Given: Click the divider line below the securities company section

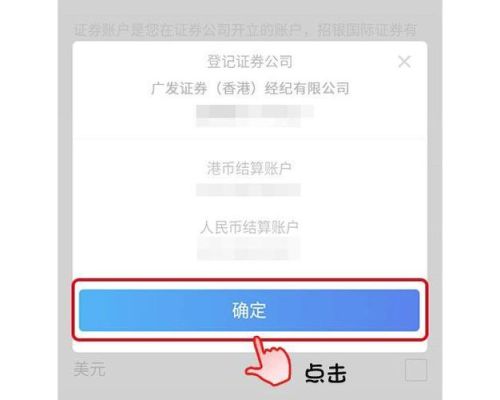Looking at the screenshot, I should (250, 138).
